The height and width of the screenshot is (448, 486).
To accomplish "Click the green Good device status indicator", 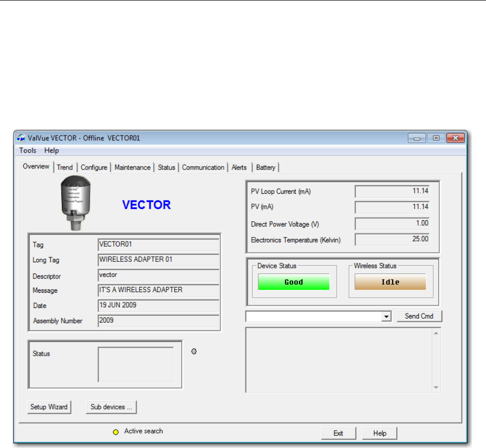I will point(294,282).
